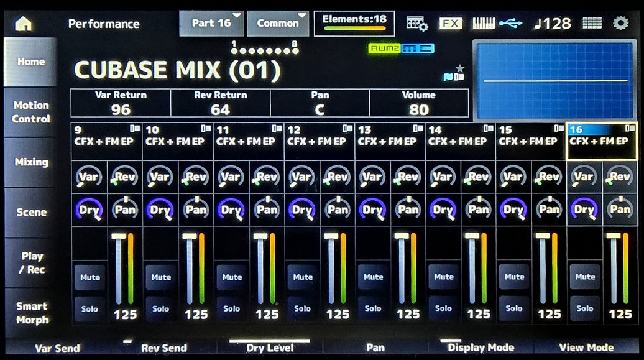Tap the Volume value 80
This screenshot has width=644, height=360.
pos(419,103)
